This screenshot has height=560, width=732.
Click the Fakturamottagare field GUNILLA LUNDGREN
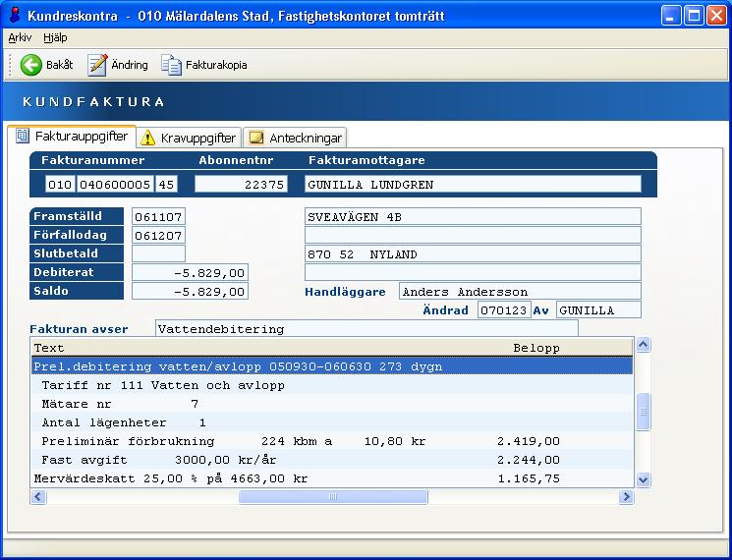(x=473, y=185)
